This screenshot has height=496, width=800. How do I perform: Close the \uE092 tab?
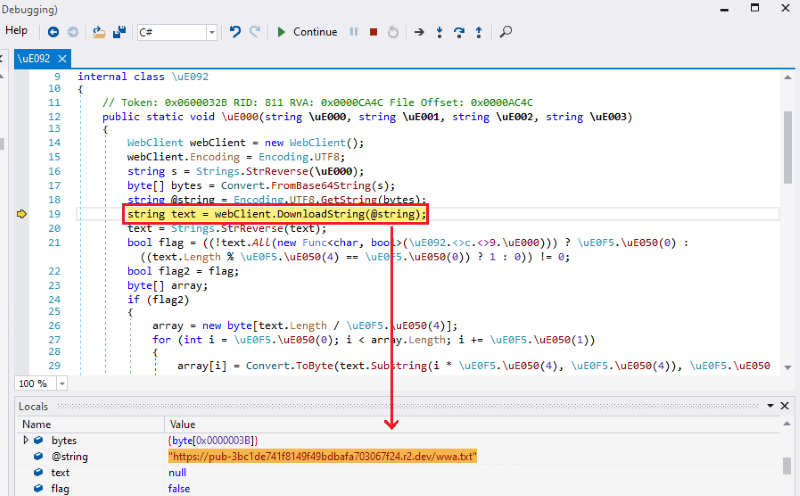[x=61, y=59]
